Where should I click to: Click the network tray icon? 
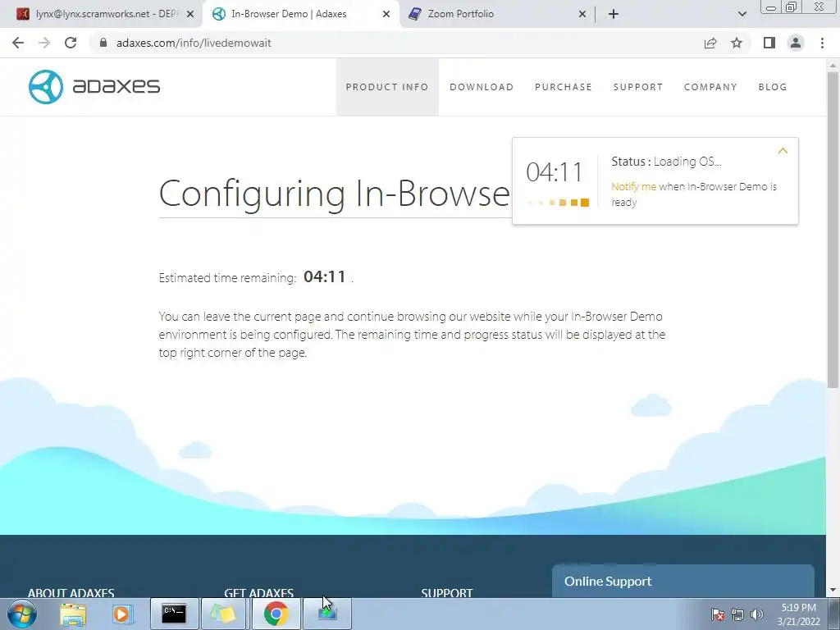tap(737, 614)
